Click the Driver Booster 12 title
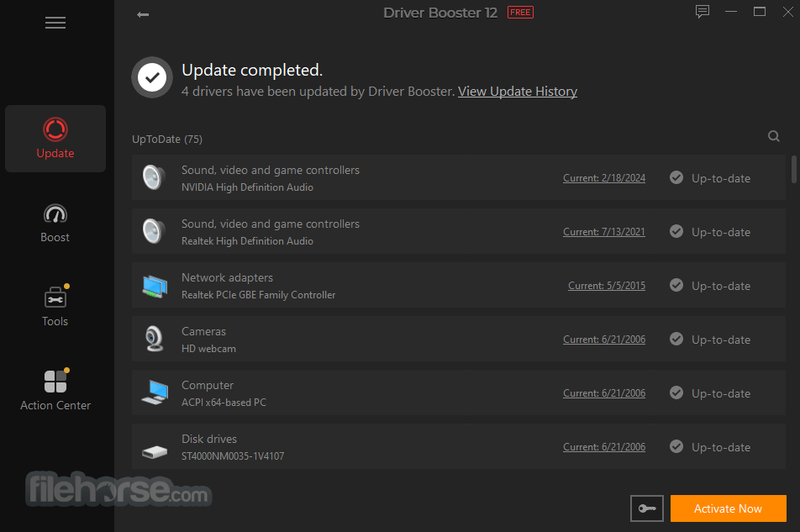 tap(440, 13)
